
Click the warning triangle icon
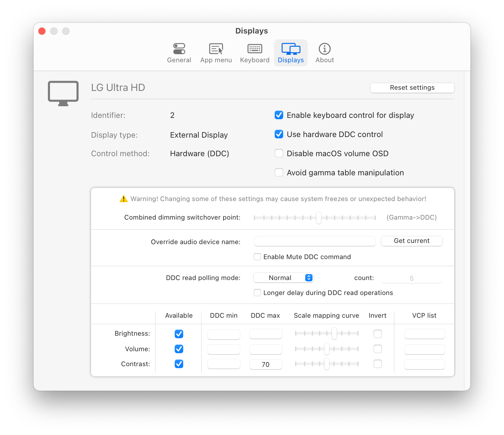pos(123,198)
